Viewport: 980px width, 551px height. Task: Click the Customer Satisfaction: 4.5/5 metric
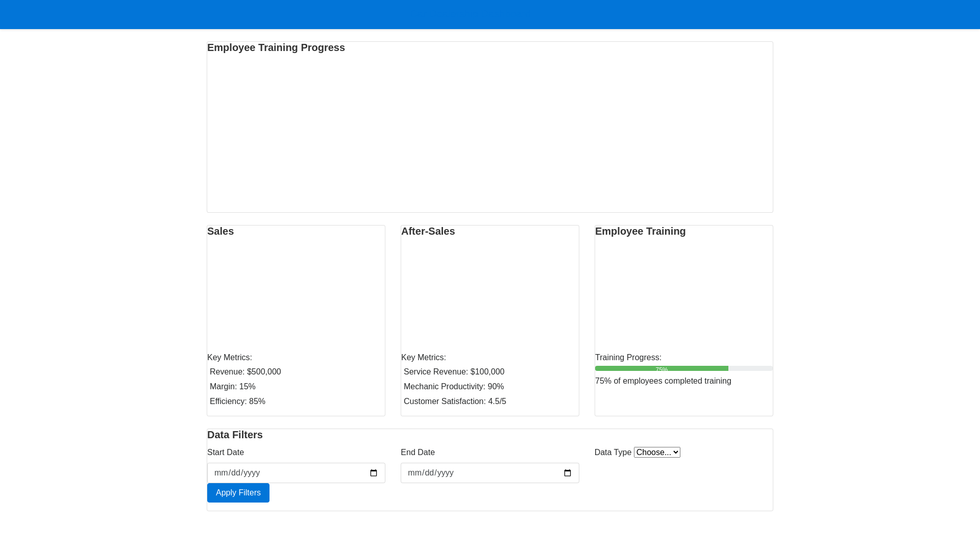pos(455,402)
